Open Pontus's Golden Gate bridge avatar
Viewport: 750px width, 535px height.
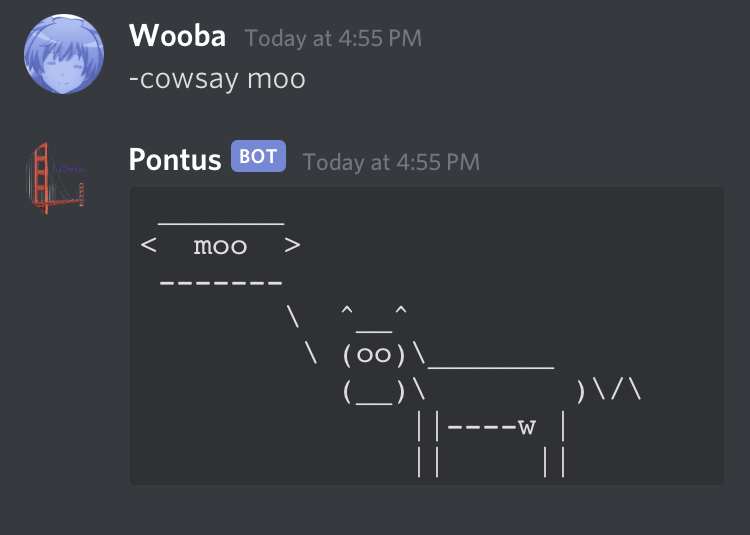click(x=55, y=178)
